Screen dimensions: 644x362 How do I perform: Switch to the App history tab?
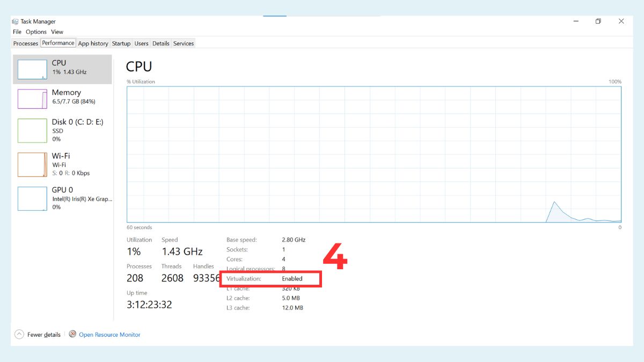point(93,43)
